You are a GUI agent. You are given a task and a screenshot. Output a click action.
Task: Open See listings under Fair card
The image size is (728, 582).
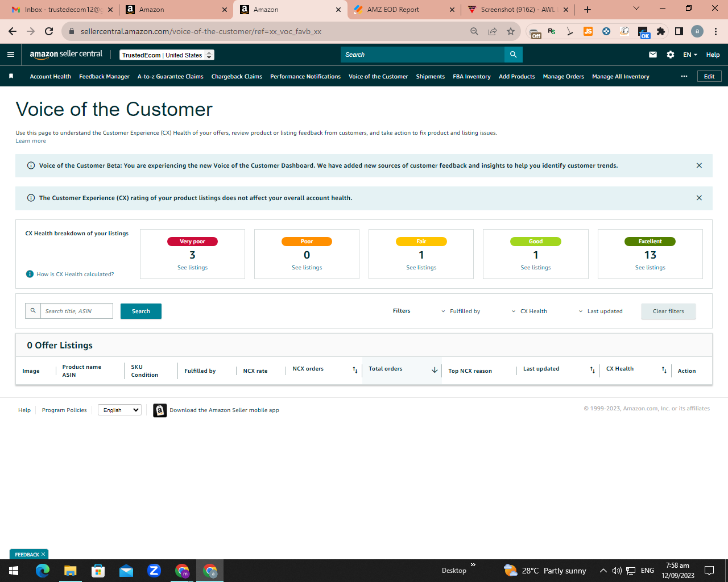421,268
